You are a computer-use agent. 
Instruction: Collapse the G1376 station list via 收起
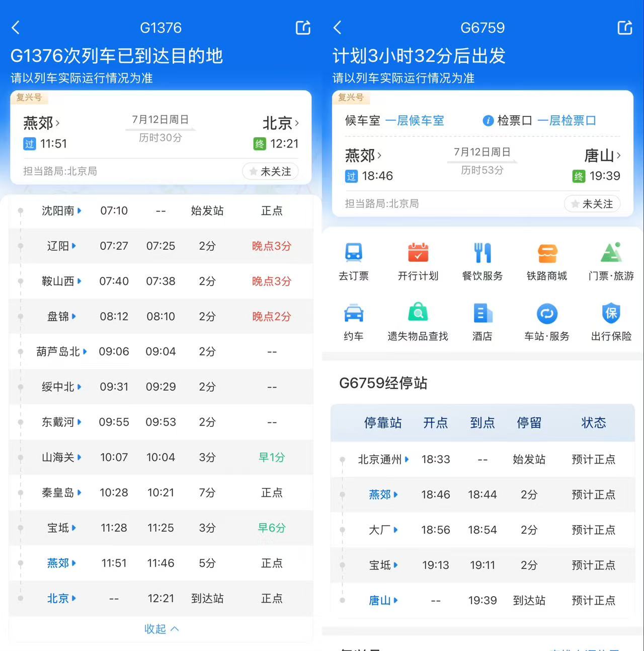point(161,629)
